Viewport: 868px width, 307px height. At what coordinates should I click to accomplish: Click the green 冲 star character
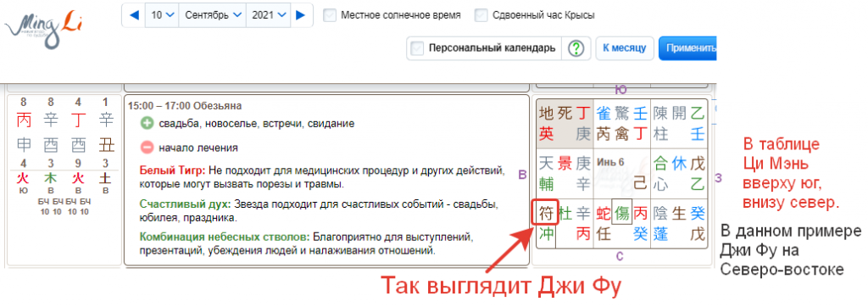click(x=546, y=234)
